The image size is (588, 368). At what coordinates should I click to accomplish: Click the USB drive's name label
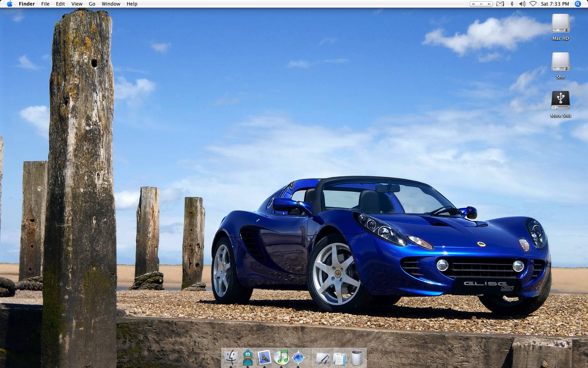coord(561,116)
